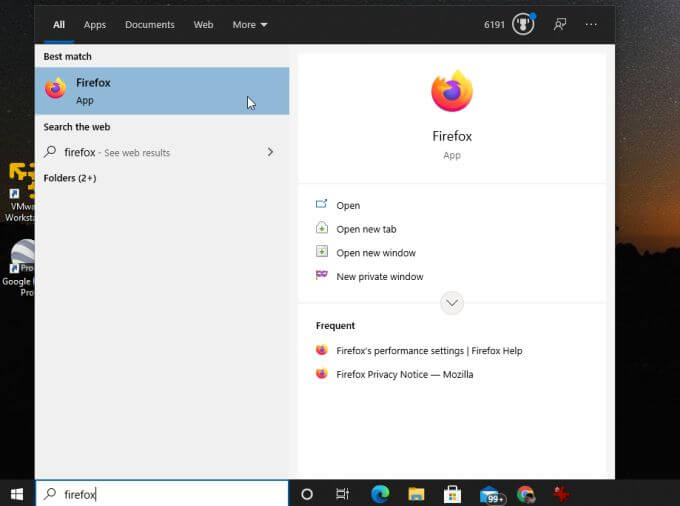Click the Open new window icon
This screenshot has height=506, width=680.
(321, 251)
